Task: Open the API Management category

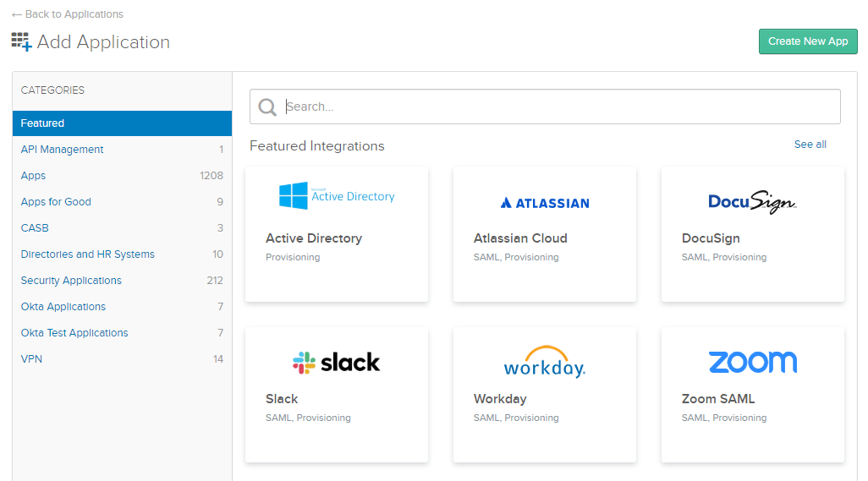Action: click(62, 150)
